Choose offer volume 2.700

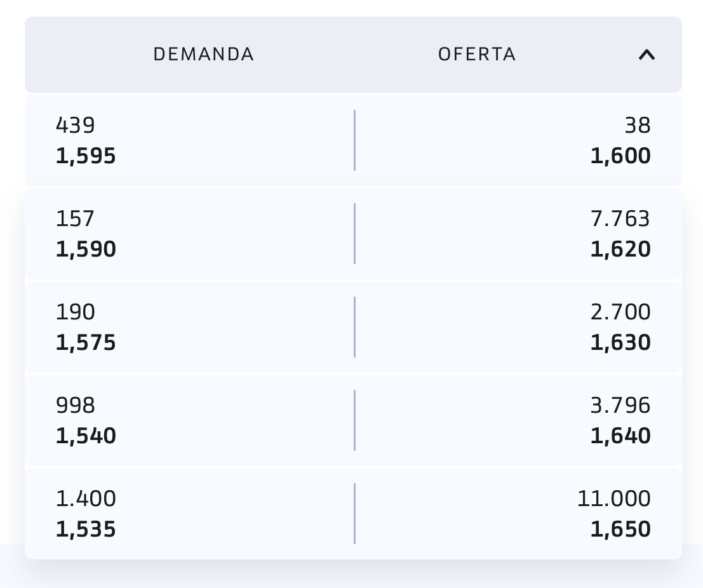pos(620,312)
